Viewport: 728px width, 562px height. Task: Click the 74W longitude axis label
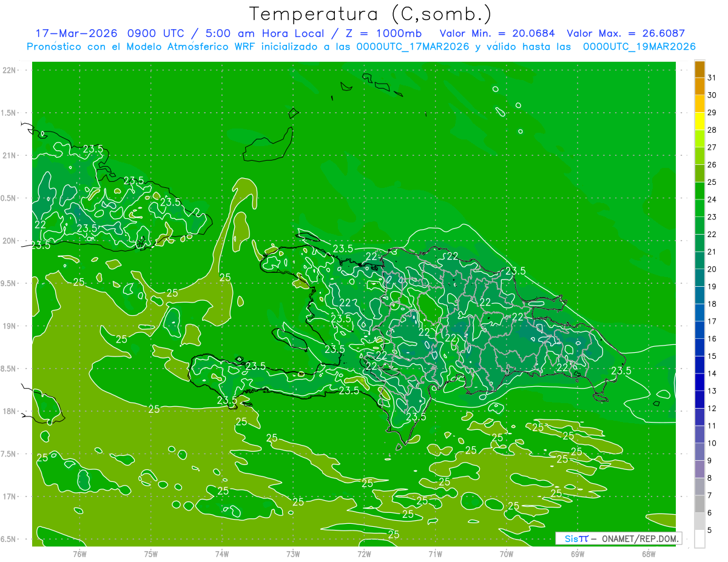[x=221, y=554]
